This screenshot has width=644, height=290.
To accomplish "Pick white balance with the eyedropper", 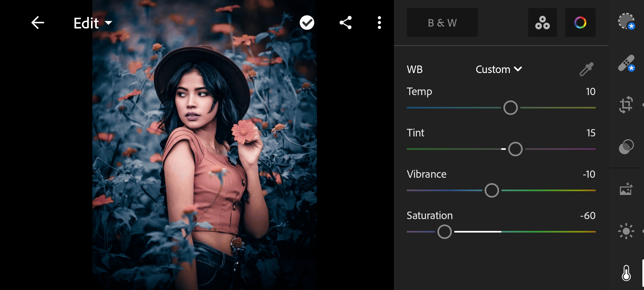I will (587, 69).
